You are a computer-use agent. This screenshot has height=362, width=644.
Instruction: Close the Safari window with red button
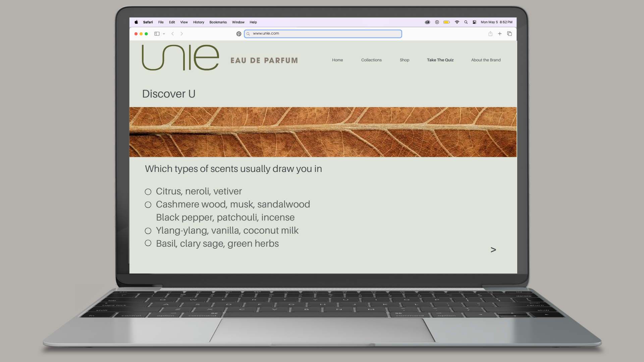[x=136, y=34]
